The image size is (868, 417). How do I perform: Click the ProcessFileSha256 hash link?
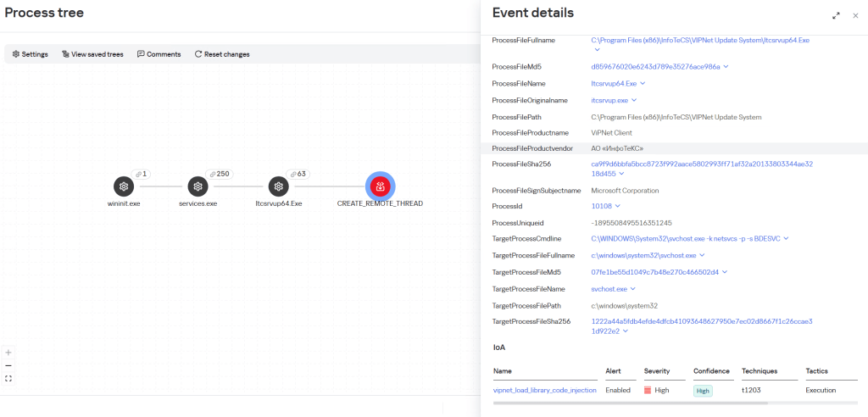(701, 169)
